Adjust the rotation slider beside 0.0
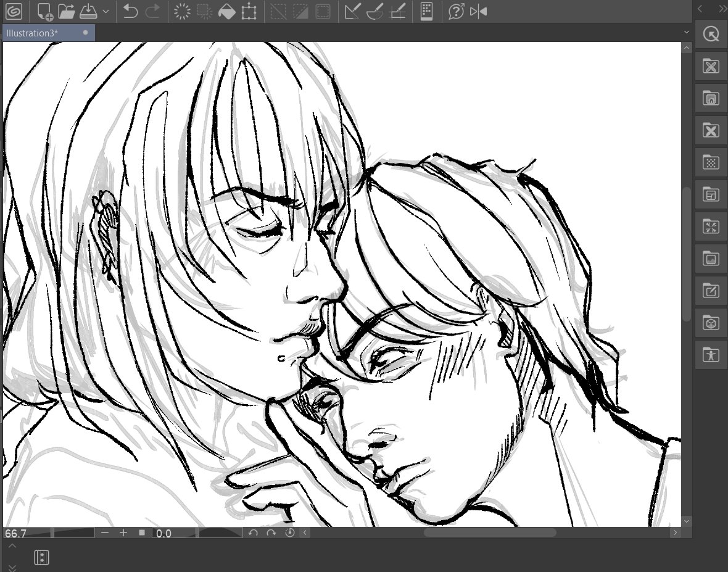 tap(220, 533)
